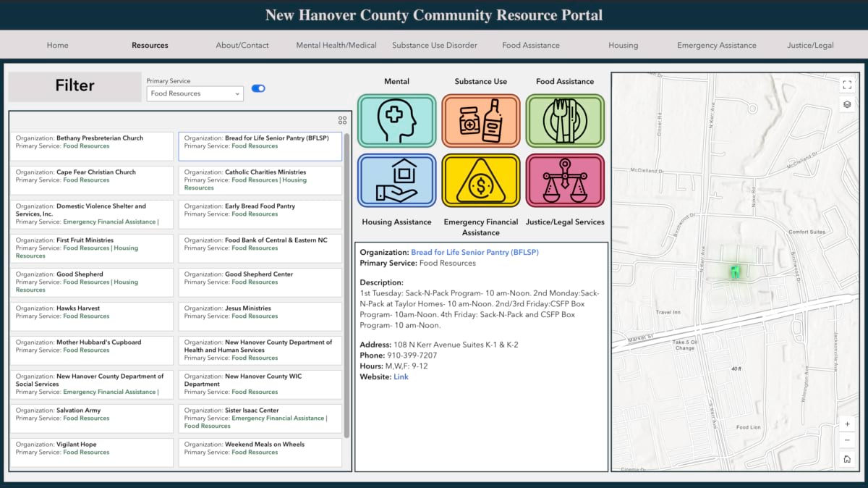868x488 pixels.
Task: Open the Website Link
Action: pos(401,376)
